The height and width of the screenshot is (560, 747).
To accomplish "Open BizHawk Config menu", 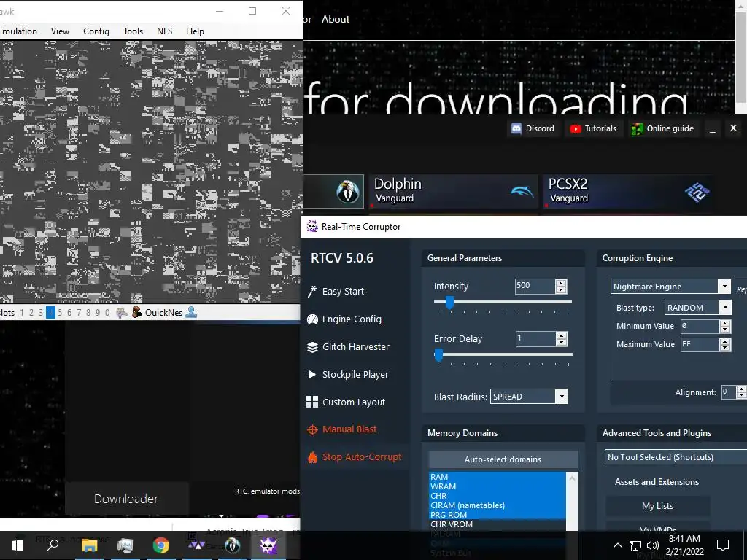I will [96, 31].
